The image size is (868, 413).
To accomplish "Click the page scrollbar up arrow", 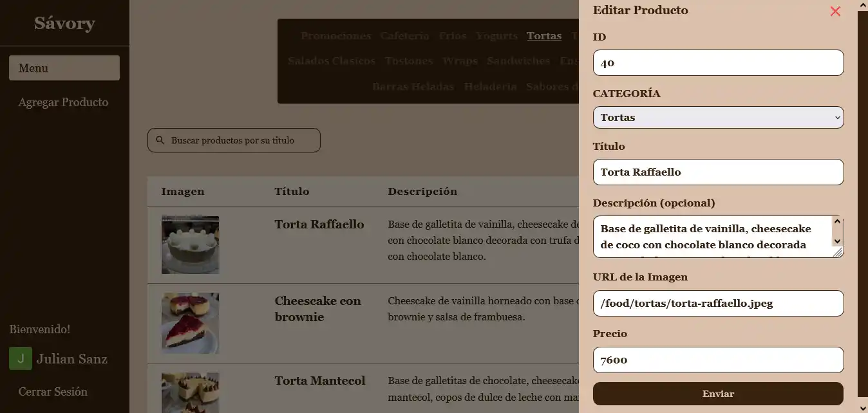I will [863, 5].
